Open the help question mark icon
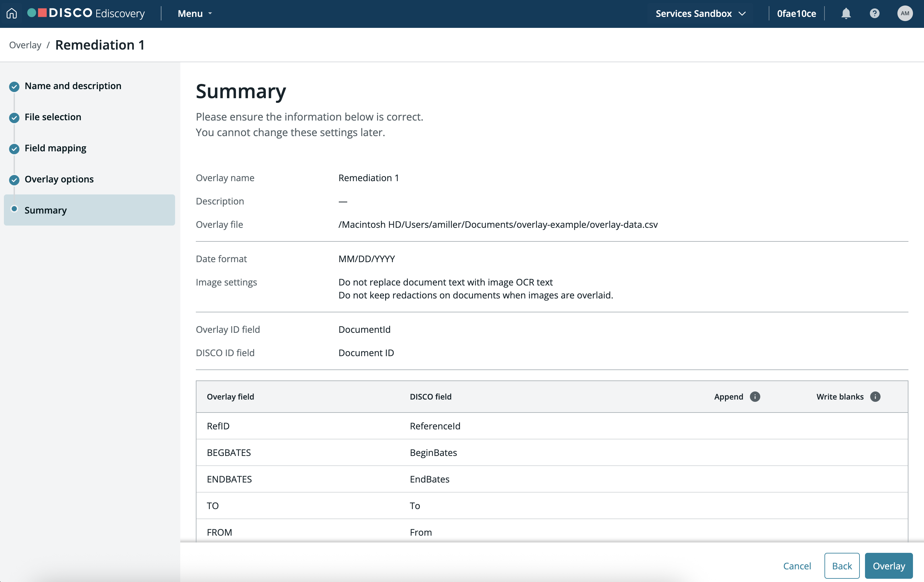The height and width of the screenshot is (582, 924). point(874,13)
